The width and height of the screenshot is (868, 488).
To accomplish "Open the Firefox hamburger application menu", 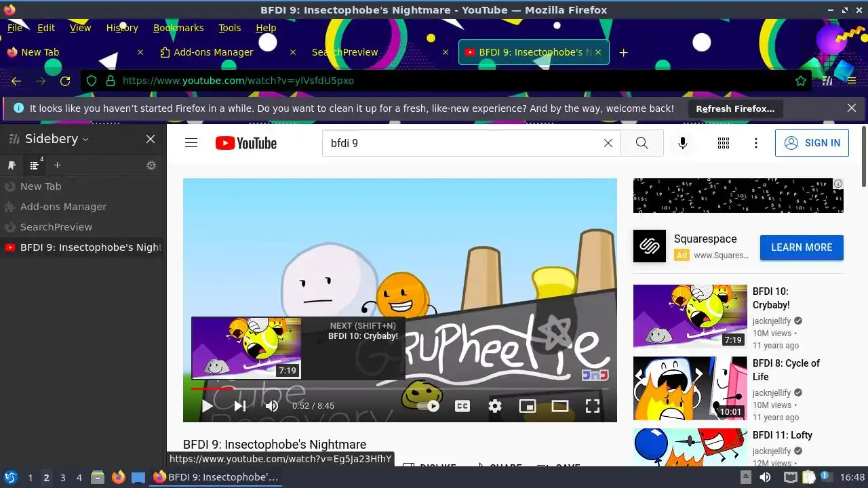I will point(852,81).
